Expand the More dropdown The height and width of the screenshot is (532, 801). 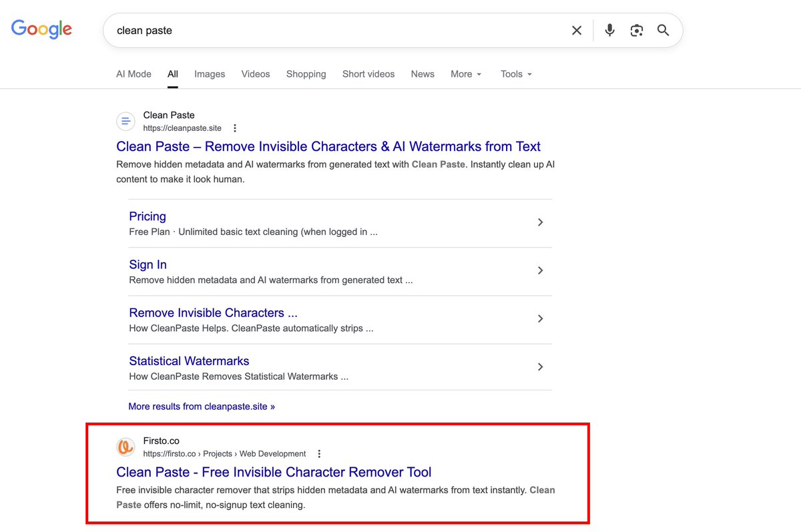point(466,74)
